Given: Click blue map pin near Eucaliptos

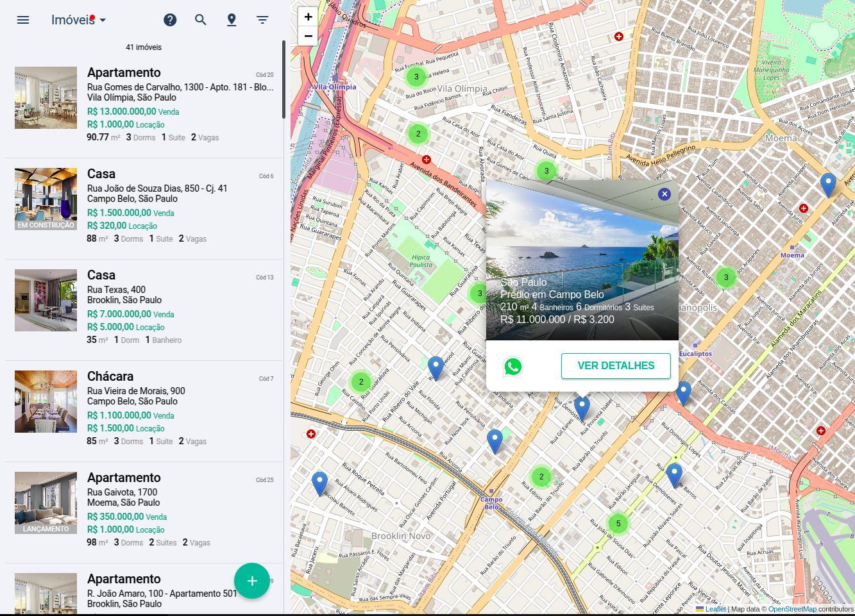Looking at the screenshot, I should coord(684,393).
